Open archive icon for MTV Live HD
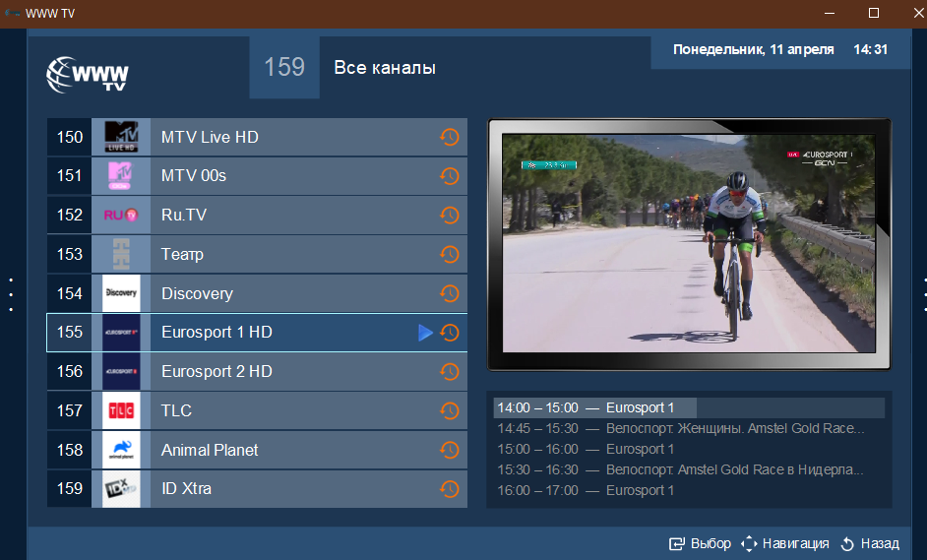This screenshot has width=927, height=560. pos(450,138)
